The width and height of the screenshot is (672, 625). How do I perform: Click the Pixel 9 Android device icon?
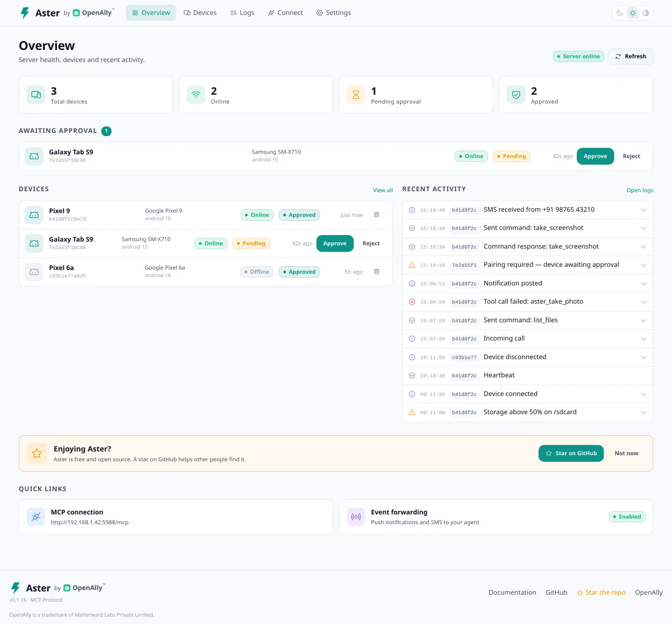[34, 215]
